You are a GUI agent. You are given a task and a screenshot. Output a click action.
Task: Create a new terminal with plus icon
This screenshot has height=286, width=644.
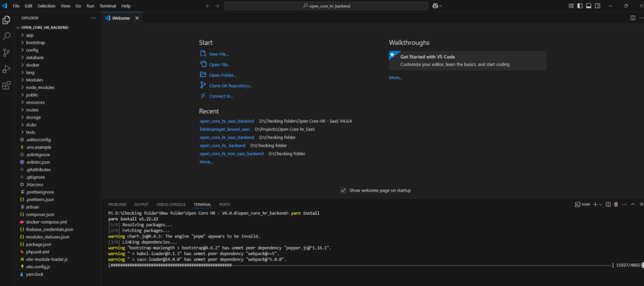595,204
